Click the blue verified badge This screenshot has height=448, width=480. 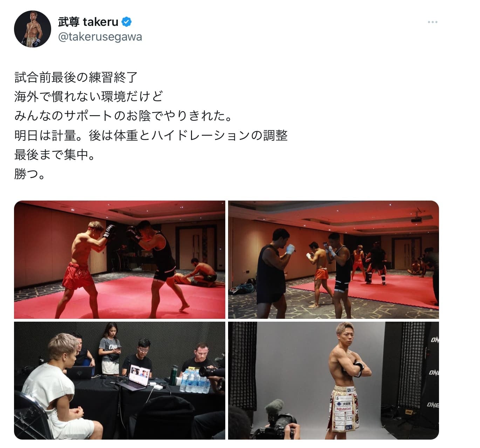pyautogui.click(x=126, y=22)
